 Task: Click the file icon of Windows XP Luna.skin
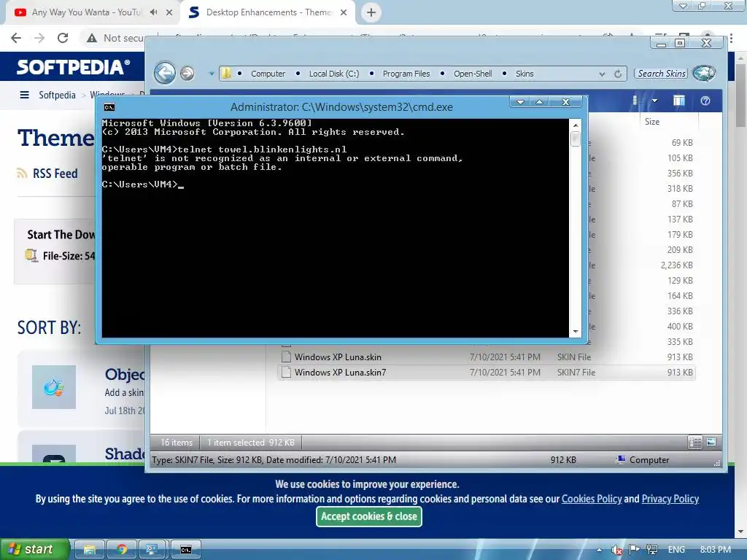(x=286, y=357)
